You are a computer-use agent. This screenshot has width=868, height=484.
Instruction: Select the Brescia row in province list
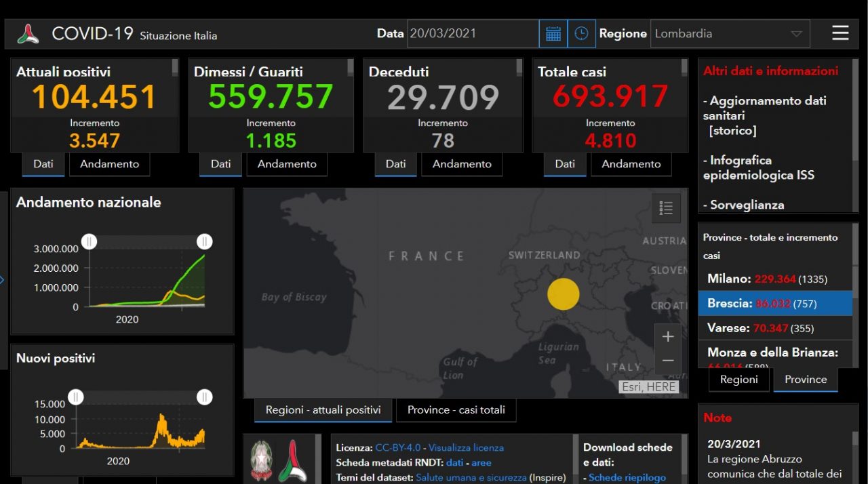[x=774, y=304]
